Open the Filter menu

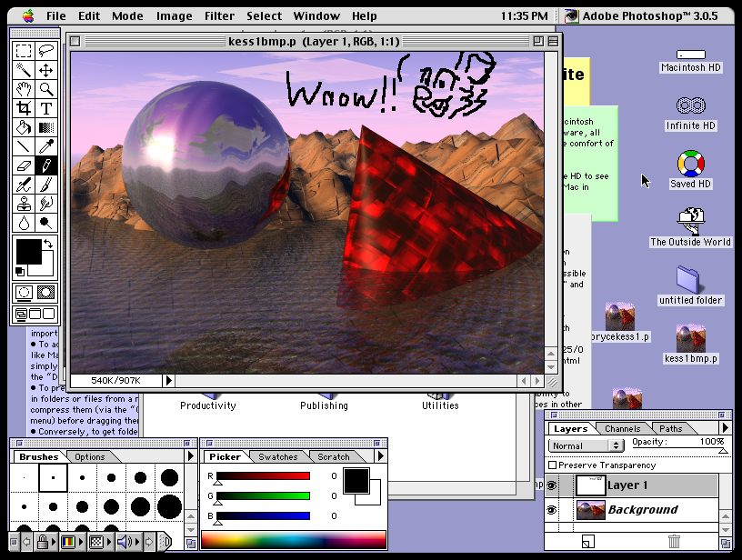pos(219,15)
